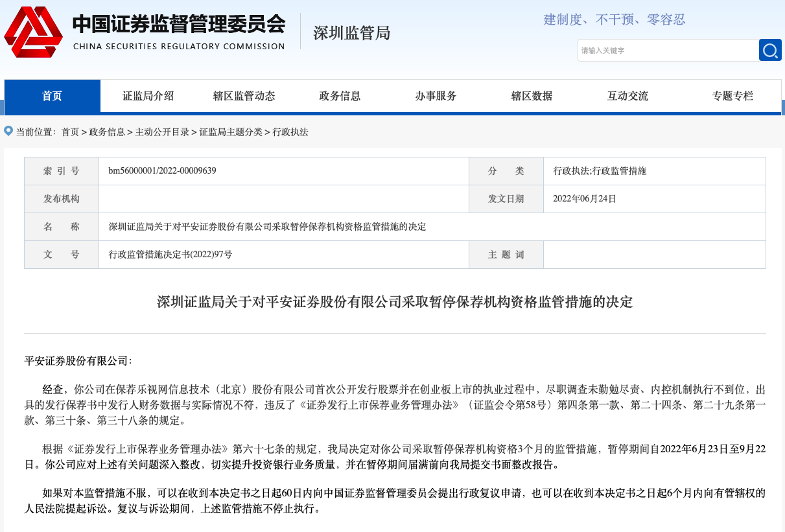Click the paragraph beginning 如果对本监管措施不服
This screenshot has height=532, width=785.
coord(395,501)
